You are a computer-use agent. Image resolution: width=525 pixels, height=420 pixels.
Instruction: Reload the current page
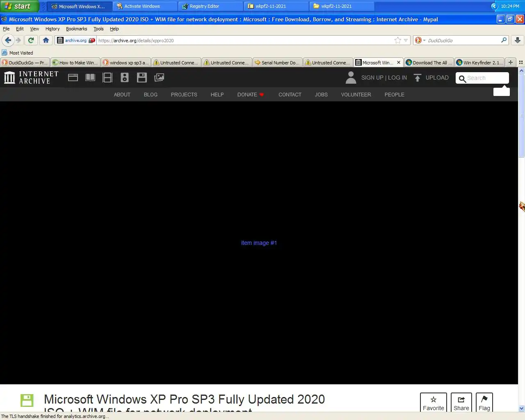click(31, 40)
